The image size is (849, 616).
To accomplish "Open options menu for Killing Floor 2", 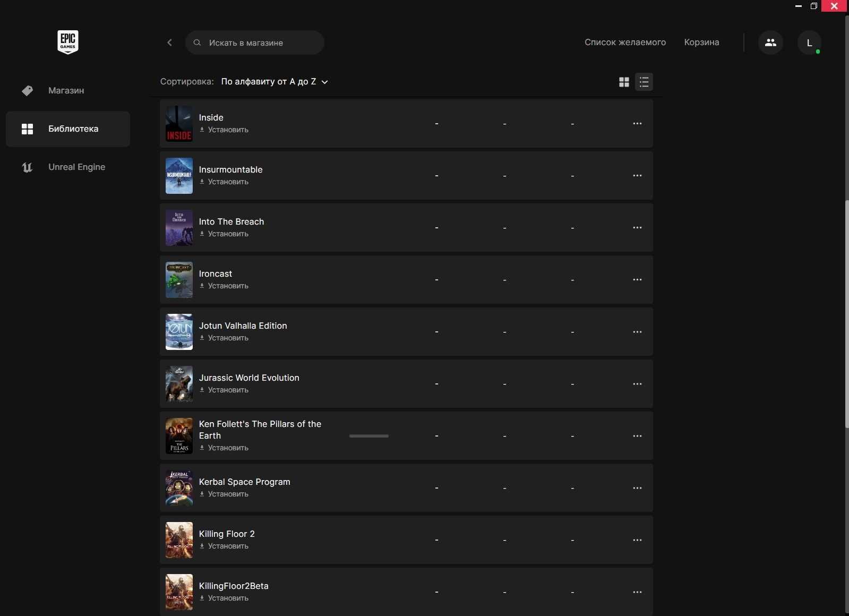I will (637, 540).
